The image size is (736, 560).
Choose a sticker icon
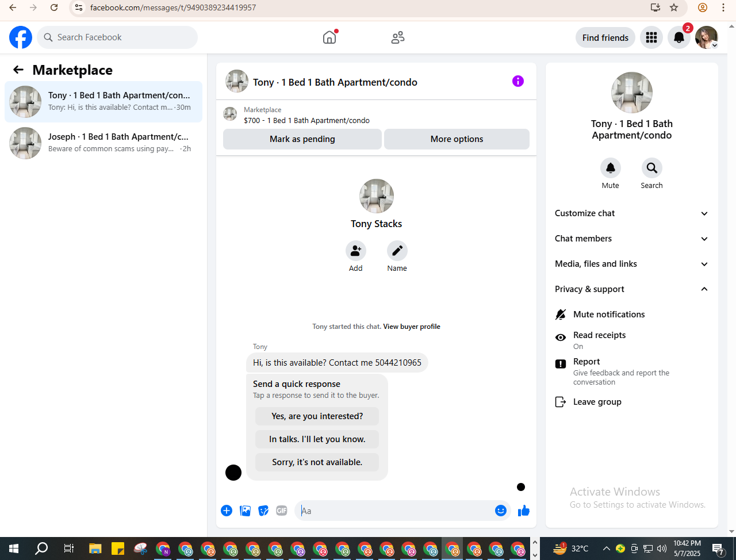pos(263,511)
